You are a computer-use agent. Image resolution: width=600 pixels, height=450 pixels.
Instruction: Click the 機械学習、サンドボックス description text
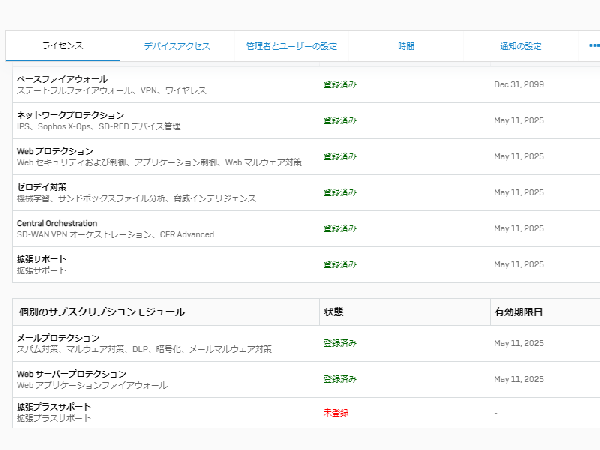point(137,198)
